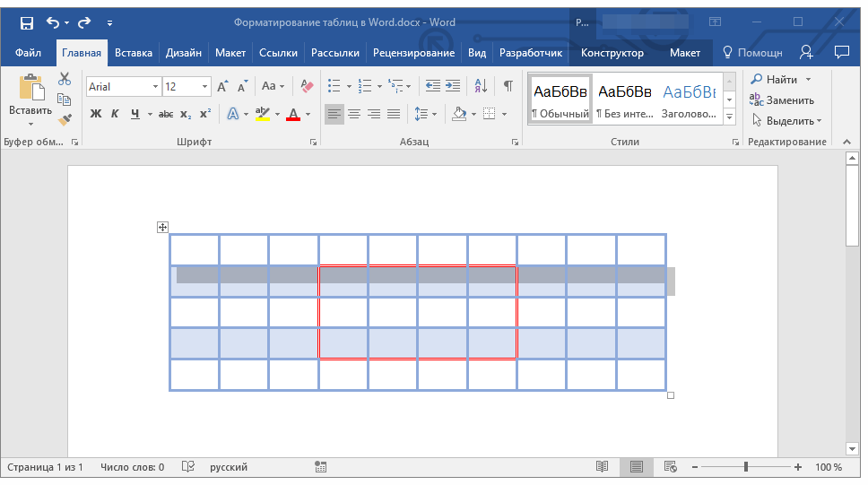Image resolution: width=868 pixels, height=485 pixels.
Task: Click the Clear Formatting eraser icon
Action: pos(308,87)
